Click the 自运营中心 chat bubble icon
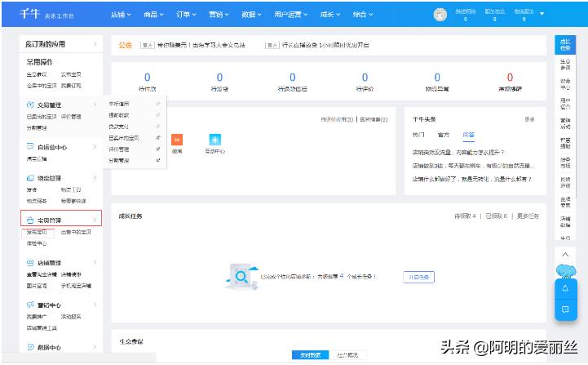The height and width of the screenshot is (365, 588). (30, 147)
